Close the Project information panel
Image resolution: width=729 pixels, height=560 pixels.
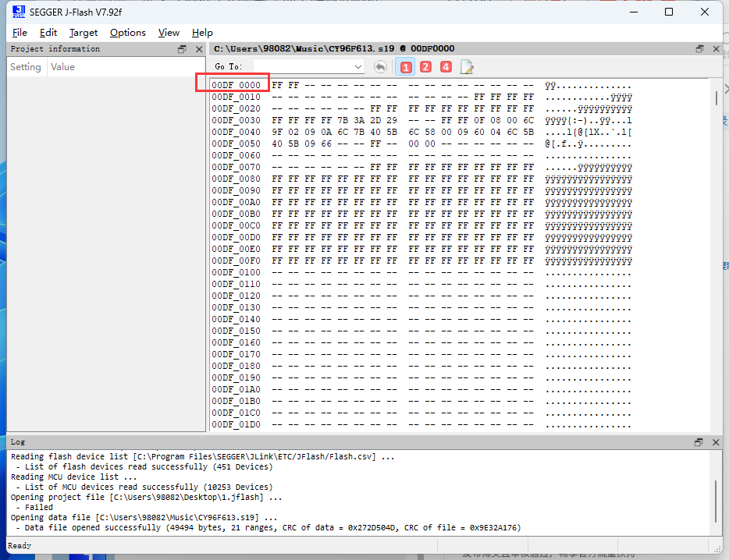pyautogui.click(x=199, y=49)
